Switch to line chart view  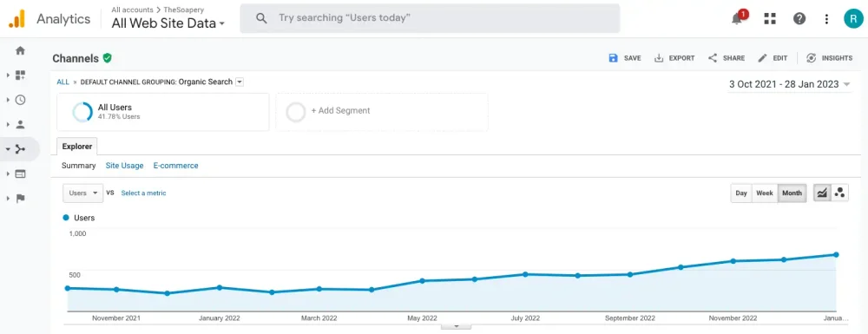pos(822,193)
